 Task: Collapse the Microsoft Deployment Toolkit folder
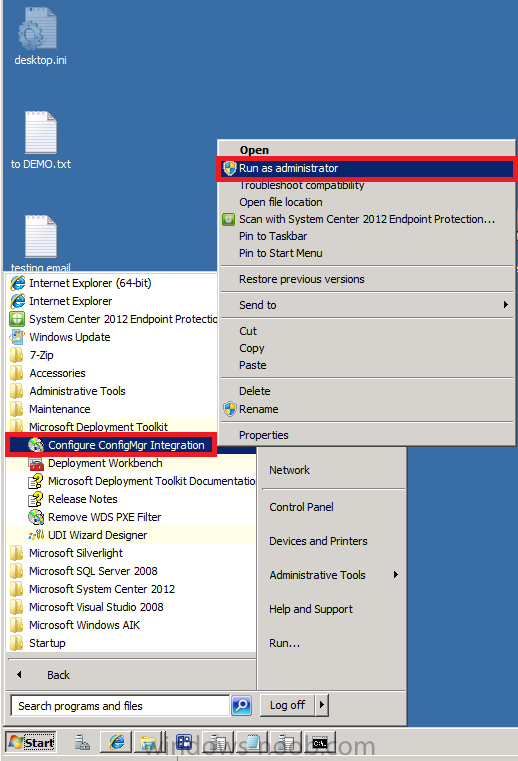[x=98, y=427]
